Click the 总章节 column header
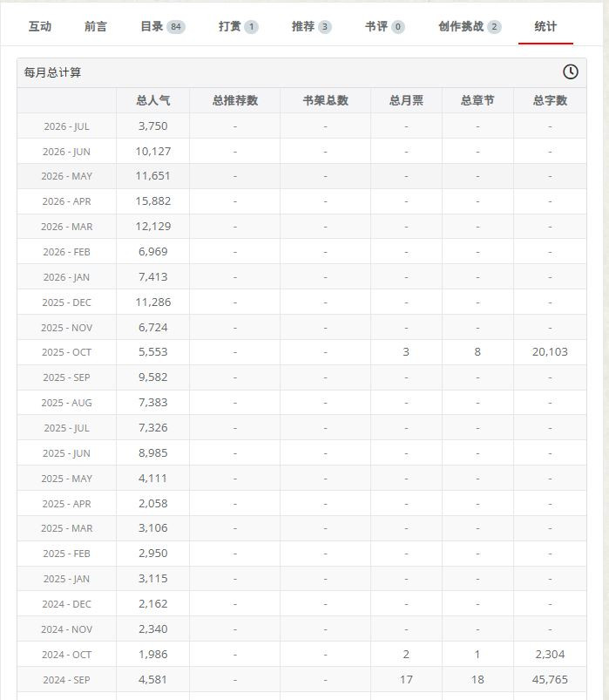This screenshot has width=609, height=700. [x=477, y=100]
